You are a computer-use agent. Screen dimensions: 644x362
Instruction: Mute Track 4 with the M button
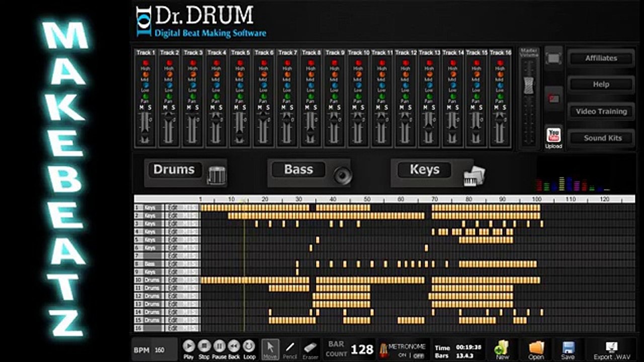point(212,108)
